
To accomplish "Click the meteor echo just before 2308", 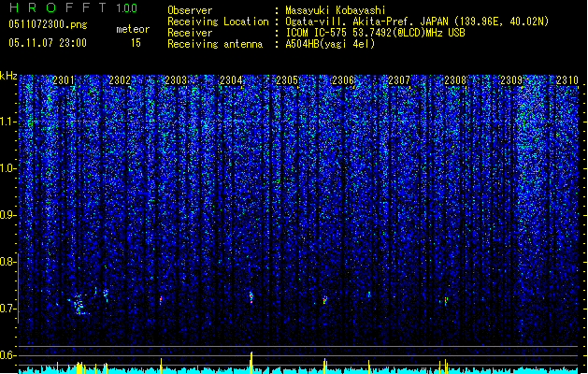I will click(x=446, y=300).
